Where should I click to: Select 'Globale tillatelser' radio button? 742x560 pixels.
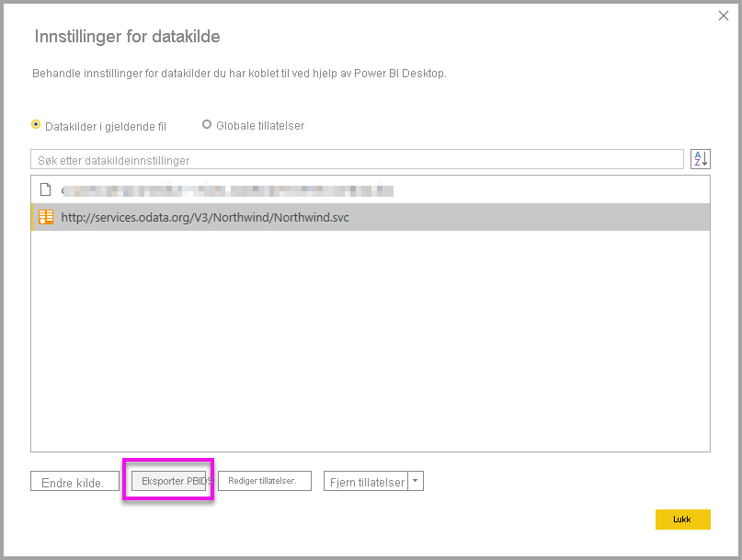pyautogui.click(x=207, y=124)
